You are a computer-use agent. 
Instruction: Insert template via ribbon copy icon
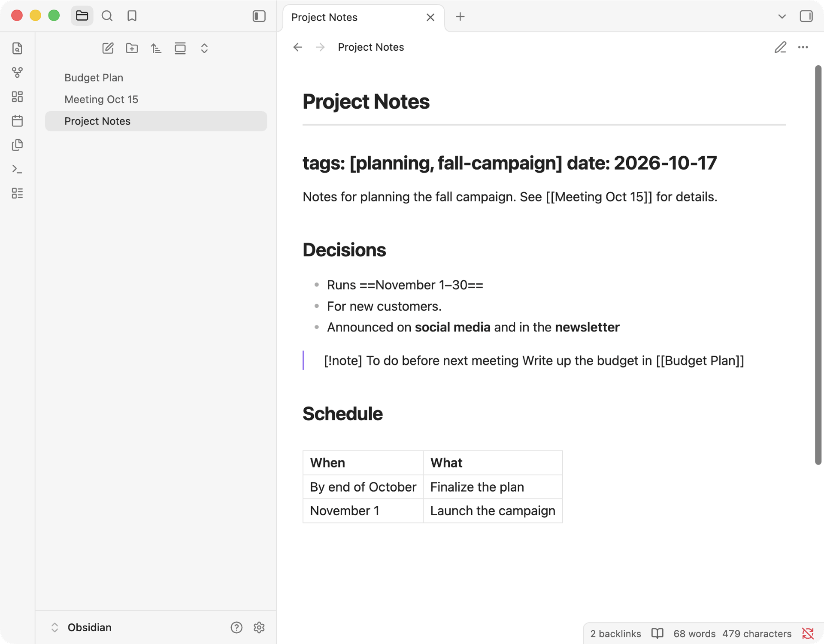17,145
